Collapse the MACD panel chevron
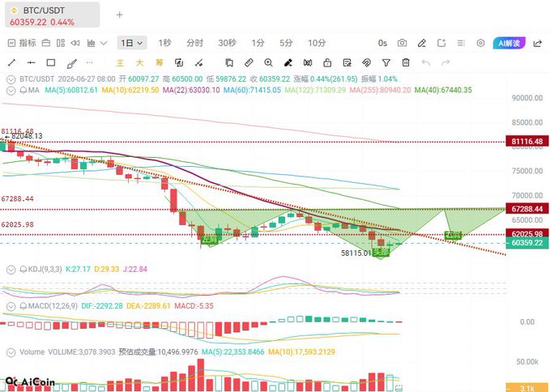Viewport: 550px width, 392px height. click(11, 306)
